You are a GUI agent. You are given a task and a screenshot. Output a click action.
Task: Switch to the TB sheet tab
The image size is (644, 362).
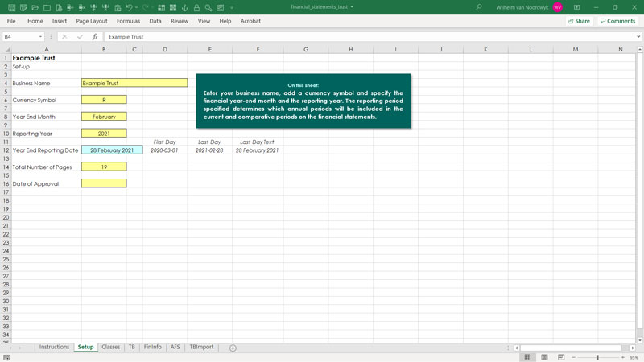(x=132, y=347)
